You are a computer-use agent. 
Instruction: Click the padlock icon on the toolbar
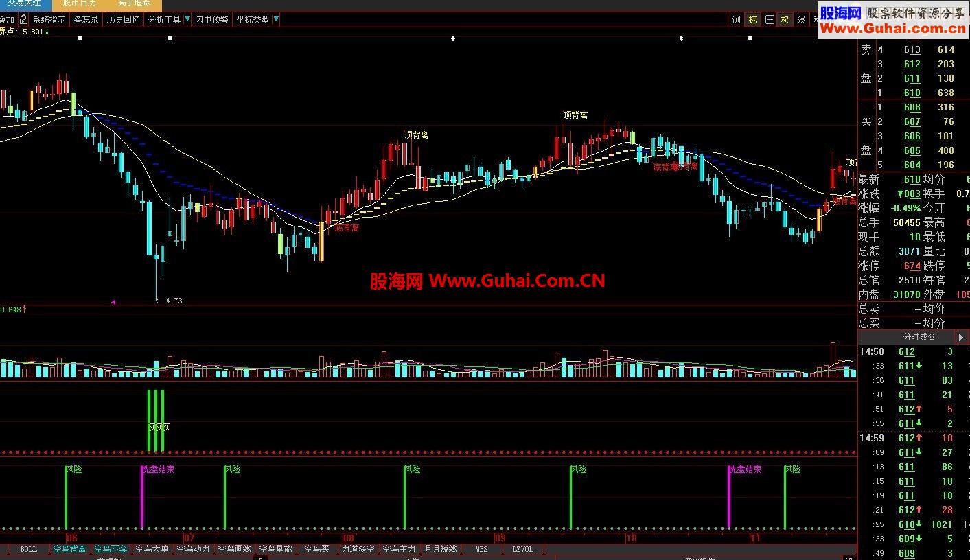[23, 20]
